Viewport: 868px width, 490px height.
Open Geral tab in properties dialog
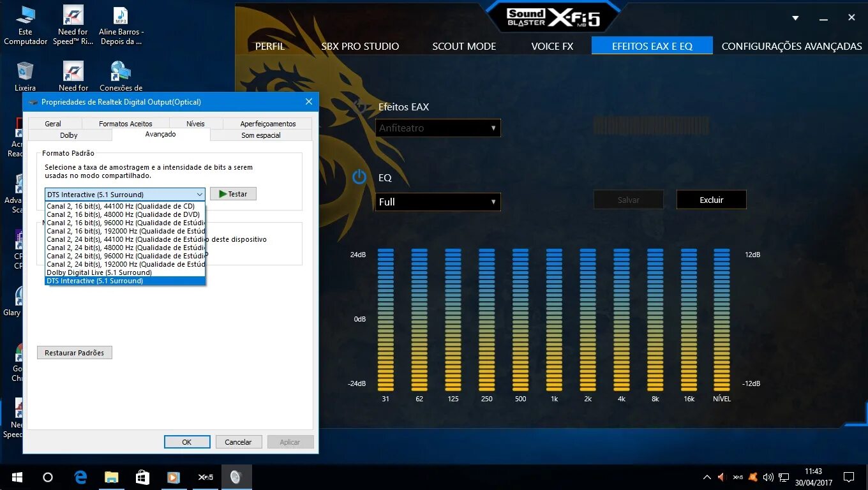pyautogui.click(x=53, y=124)
